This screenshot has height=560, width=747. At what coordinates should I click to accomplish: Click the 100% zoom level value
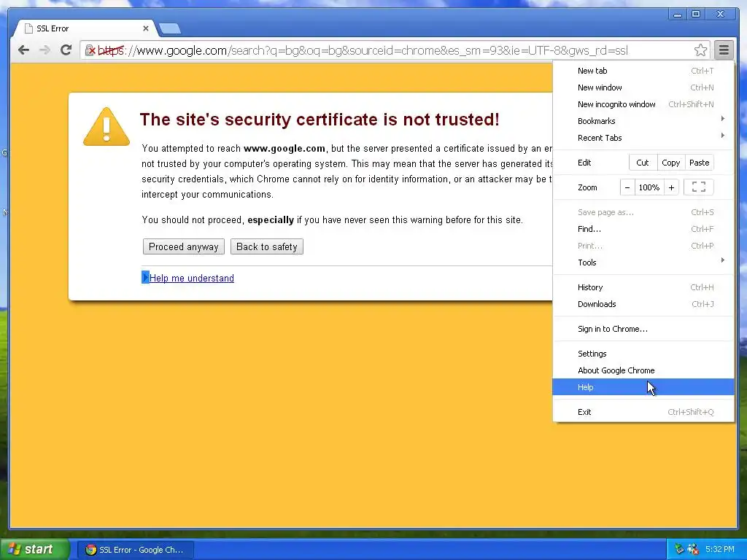[x=649, y=187]
